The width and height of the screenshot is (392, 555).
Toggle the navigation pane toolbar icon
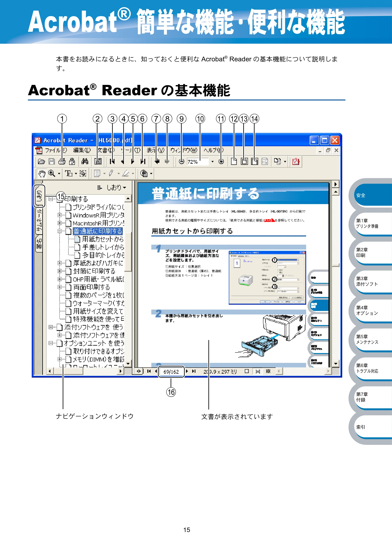point(98,162)
